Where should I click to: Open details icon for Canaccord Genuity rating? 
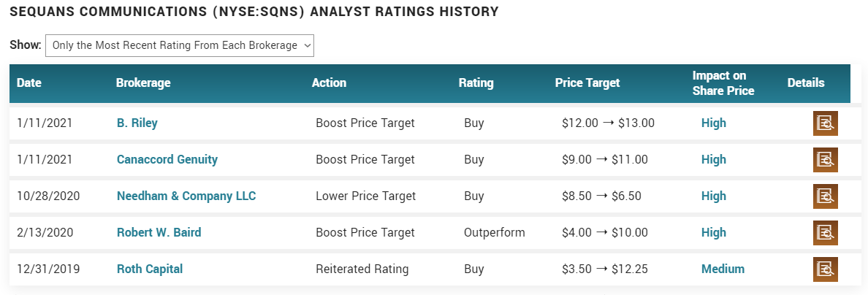pyautogui.click(x=825, y=160)
